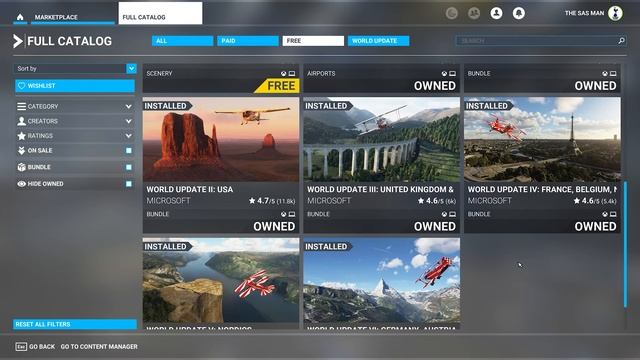Click OWNED label on Airports header
Image resolution: width=640 pixels, height=360 pixels.
coord(435,86)
